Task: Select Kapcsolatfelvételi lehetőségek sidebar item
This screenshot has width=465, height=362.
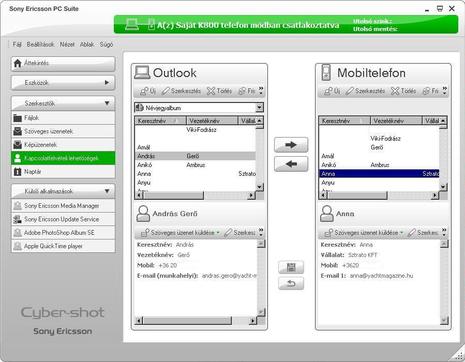Action: point(63,158)
